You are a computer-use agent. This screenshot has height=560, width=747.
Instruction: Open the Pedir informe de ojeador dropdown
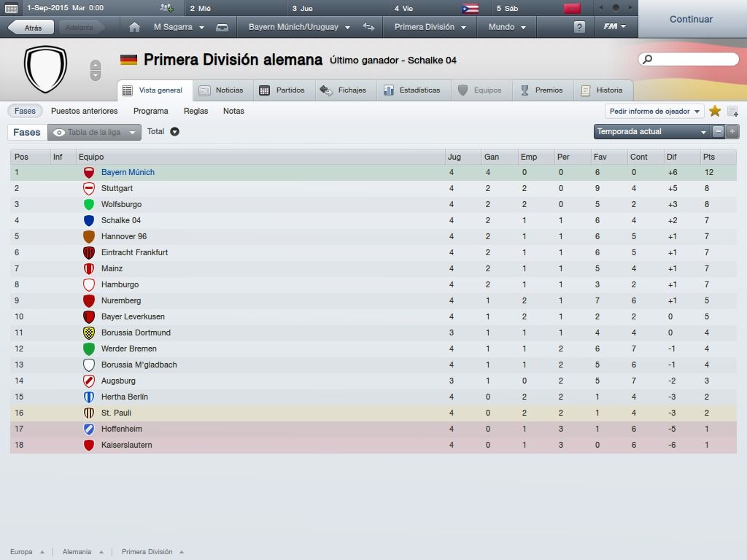point(654,111)
